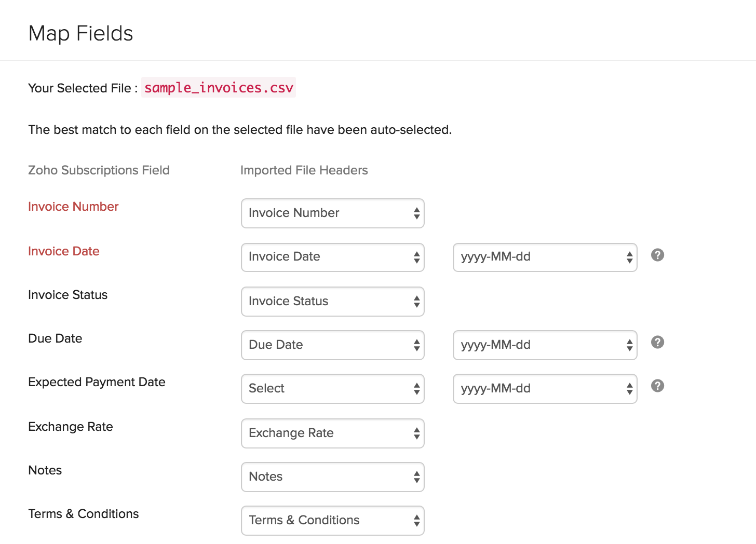Click the help icon next to Due Date format
Viewport: 756px width, 544px height.
pyautogui.click(x=657, y=342)
